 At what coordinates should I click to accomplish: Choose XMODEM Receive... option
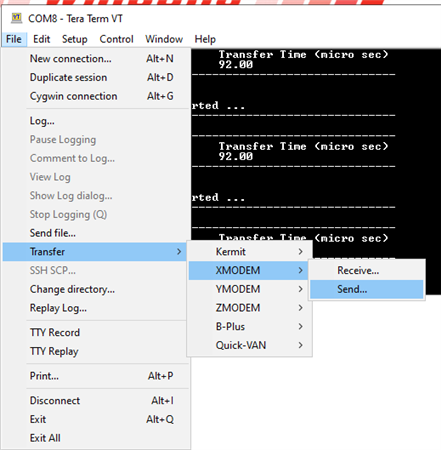point(367,270)
